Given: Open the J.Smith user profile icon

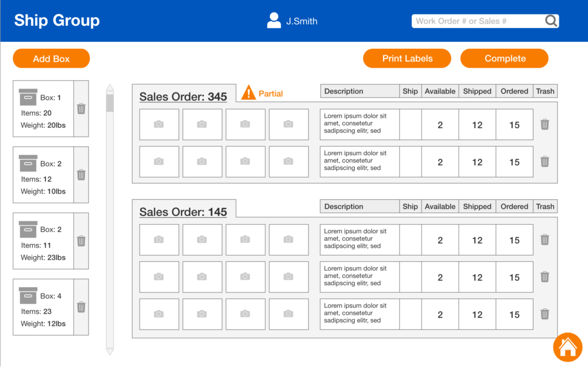Looking at the screenshot, I should coord(274,21).
